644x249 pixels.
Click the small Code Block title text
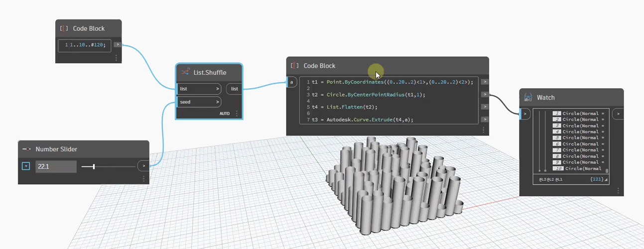89,29
